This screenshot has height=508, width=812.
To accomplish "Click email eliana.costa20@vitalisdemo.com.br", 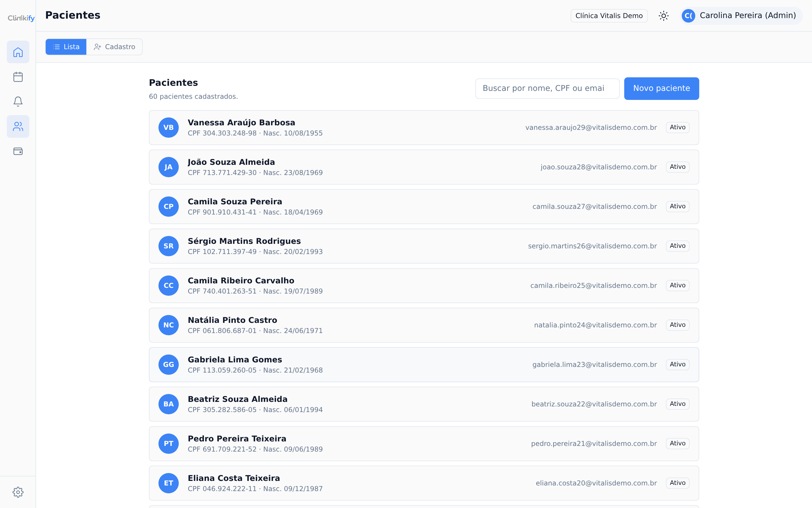I will pyautogui.click(x=596, y=483).
